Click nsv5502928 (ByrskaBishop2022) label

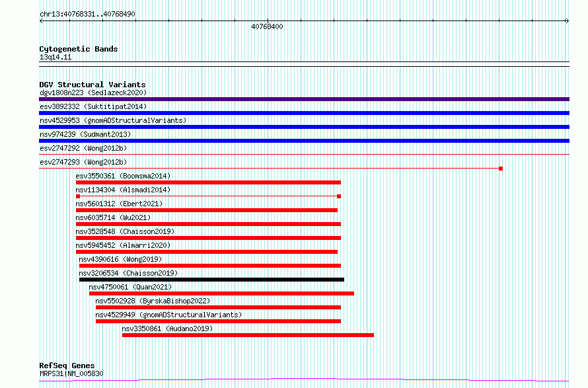point(153,301)
